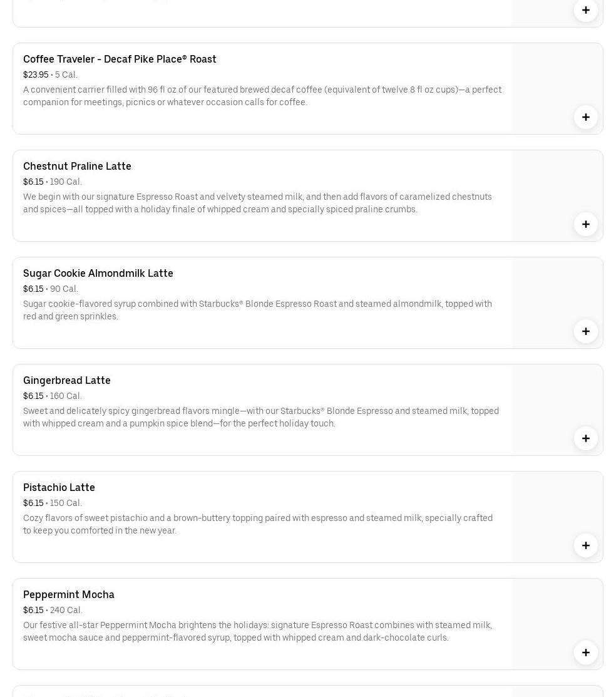
Task: Add Sugar Cookie Almondmilk Latte to cart
Action: click(x=585, y=331)
